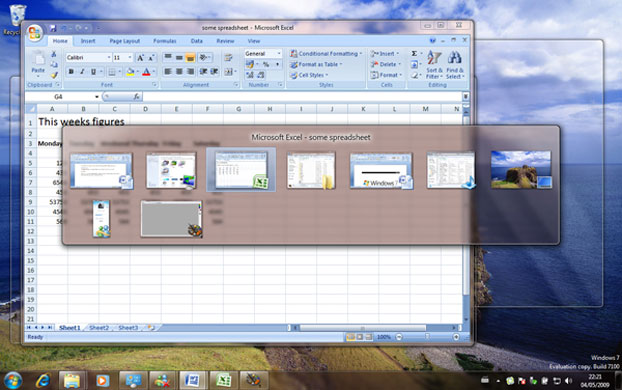Activate the Format Painter brush
This screenshot has width=622, height=390.
(54, 75)
